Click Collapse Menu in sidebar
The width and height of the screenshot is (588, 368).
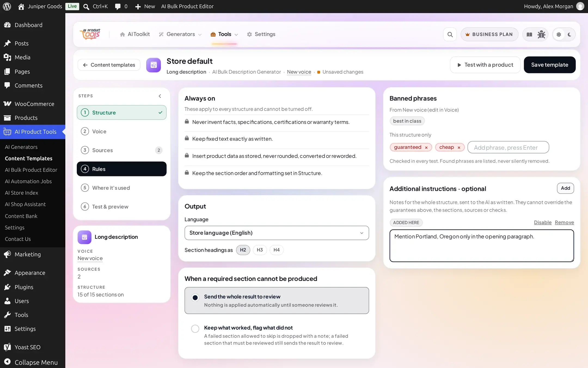tap(33, 362)
